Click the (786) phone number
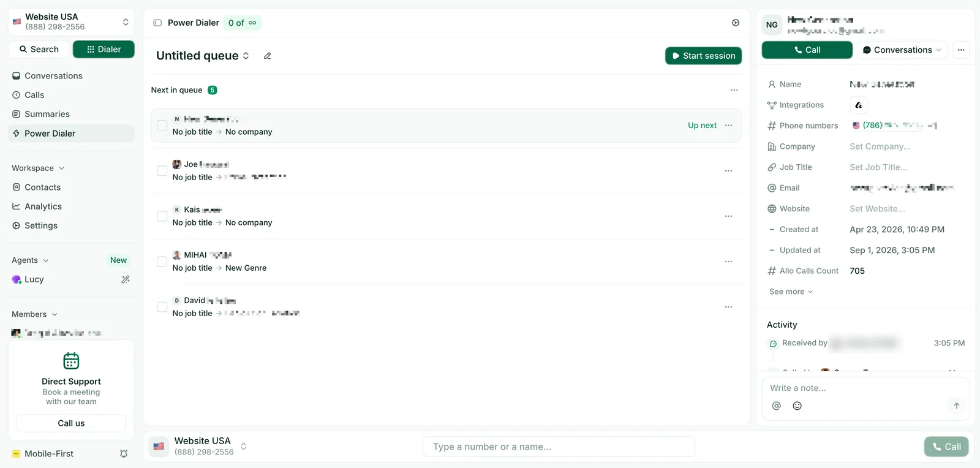Viewport: 980px width, 468px height. pos(894,126)
